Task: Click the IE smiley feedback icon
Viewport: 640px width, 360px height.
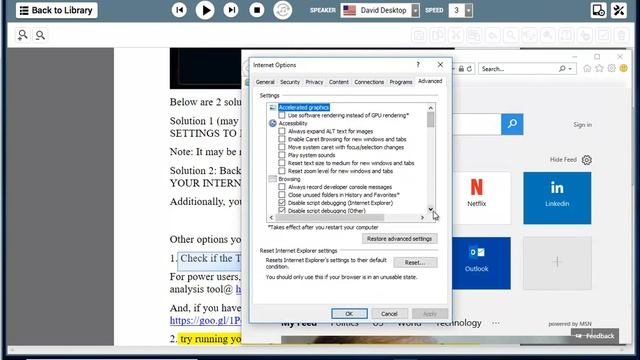Action: (623, 69)
